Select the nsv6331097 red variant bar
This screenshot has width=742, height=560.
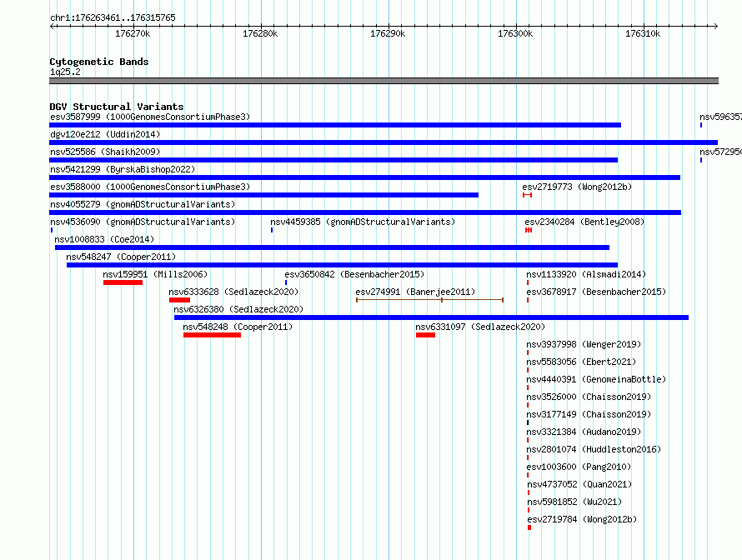tap(425, 335)
